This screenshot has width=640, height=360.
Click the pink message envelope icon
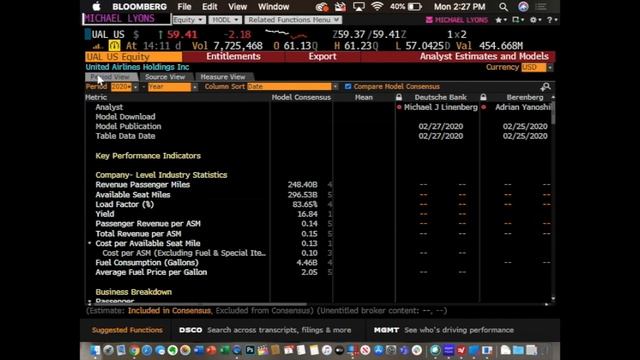(429, 20)
